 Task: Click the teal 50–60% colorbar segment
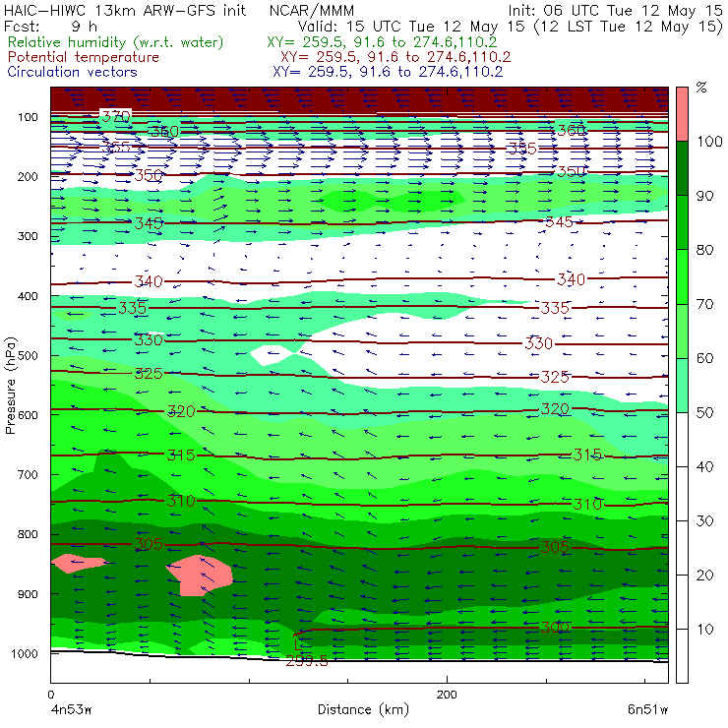coord(682,386)
